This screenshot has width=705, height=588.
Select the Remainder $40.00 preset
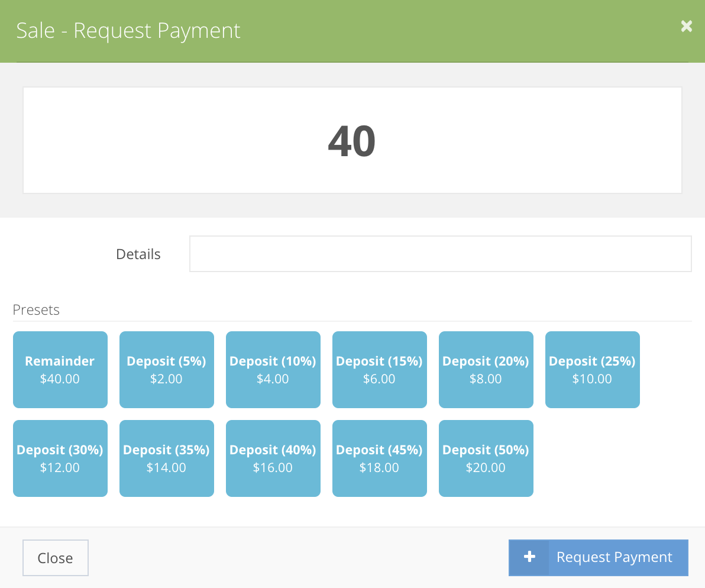[60, 370]
